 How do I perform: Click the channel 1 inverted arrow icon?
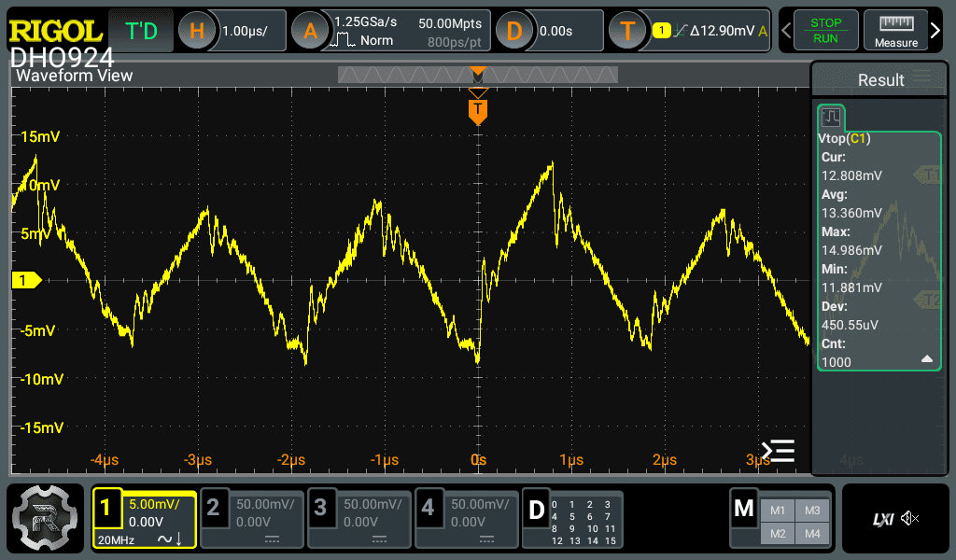179,539
